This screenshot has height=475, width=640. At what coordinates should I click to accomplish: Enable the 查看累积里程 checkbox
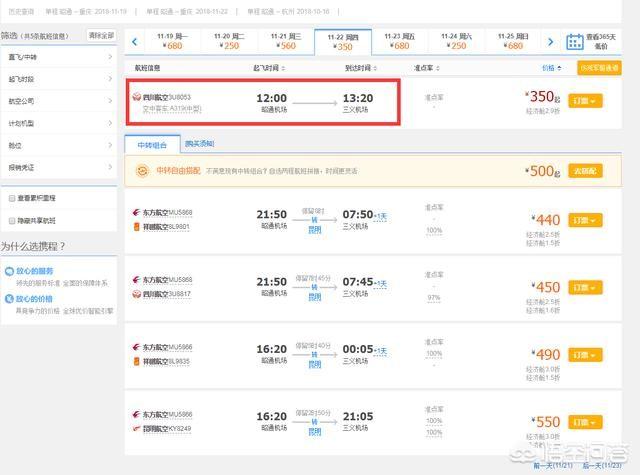[x=10, y=198]
